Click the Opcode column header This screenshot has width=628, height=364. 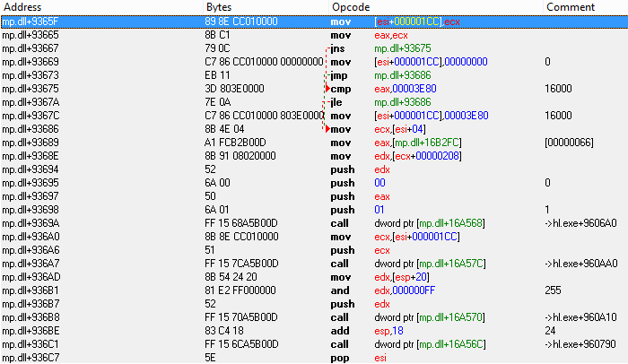[x=349, y=7]
